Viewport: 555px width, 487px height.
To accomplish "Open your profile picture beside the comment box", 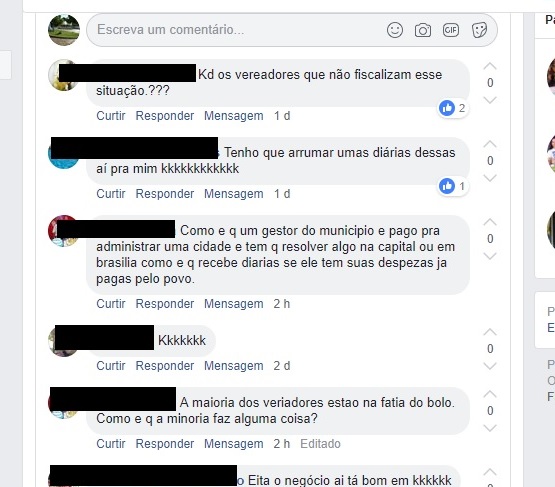I will point(64,30).
